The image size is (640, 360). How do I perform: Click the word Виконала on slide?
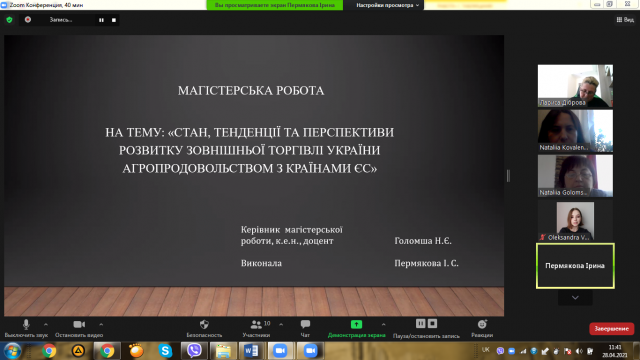pos(261,263)
